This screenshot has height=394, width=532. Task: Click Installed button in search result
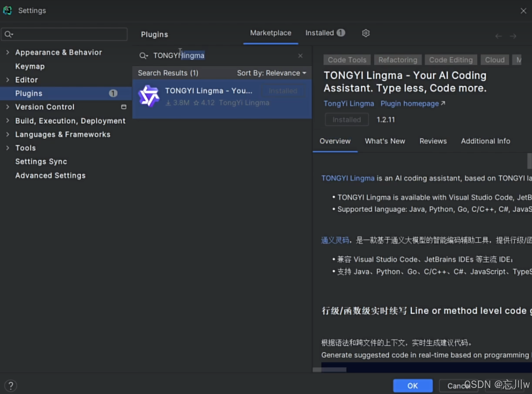tap(283, 91)
